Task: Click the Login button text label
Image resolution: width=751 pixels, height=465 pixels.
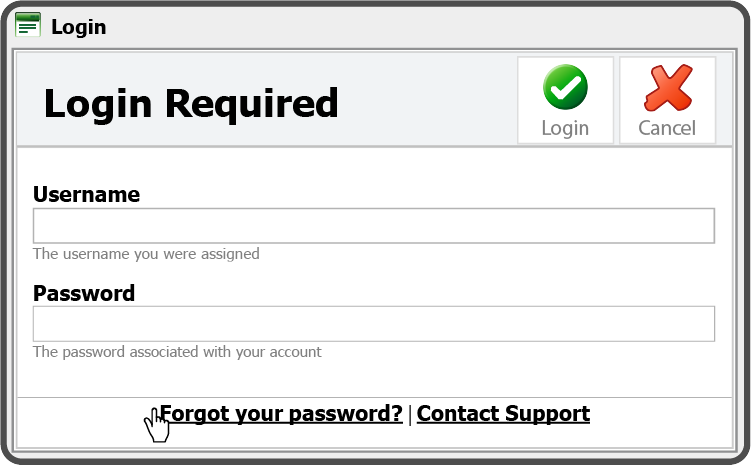Action: 565,128
